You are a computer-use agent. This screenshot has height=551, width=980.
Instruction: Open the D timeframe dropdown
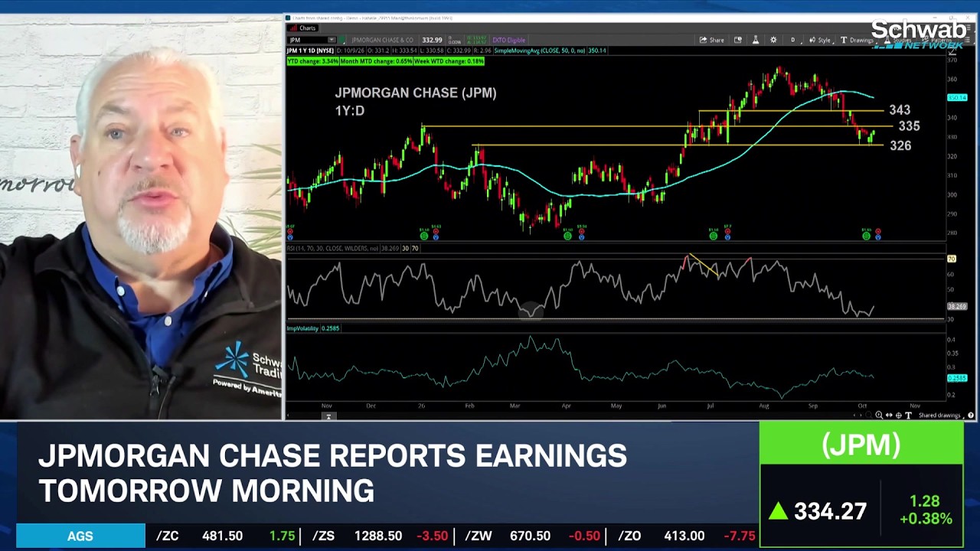coord(795,40)
